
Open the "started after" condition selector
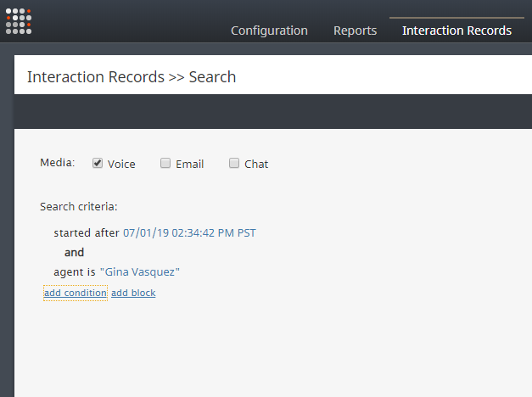tap(87, 233)
